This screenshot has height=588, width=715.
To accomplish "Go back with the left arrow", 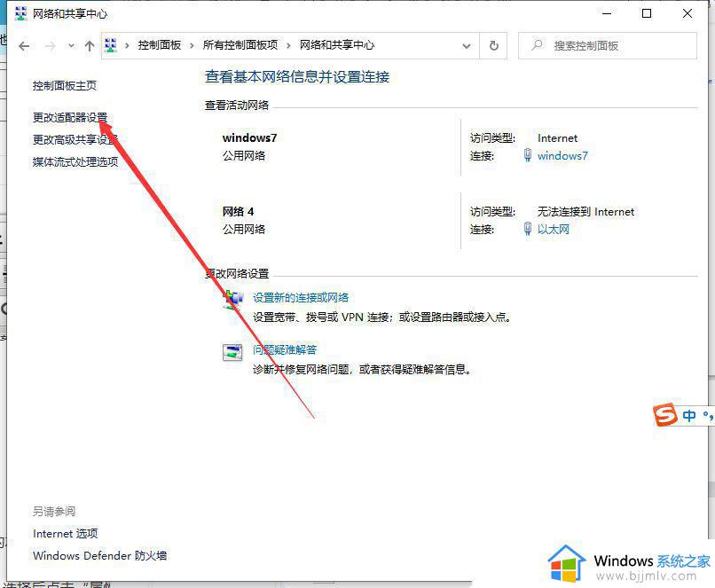I will [24, 45].
